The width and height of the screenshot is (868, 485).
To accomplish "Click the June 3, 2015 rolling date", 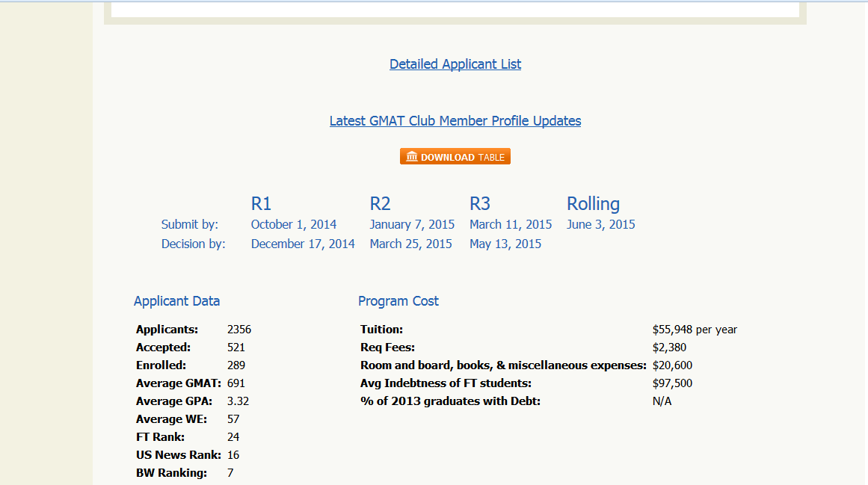I will (x=601, y=224).
